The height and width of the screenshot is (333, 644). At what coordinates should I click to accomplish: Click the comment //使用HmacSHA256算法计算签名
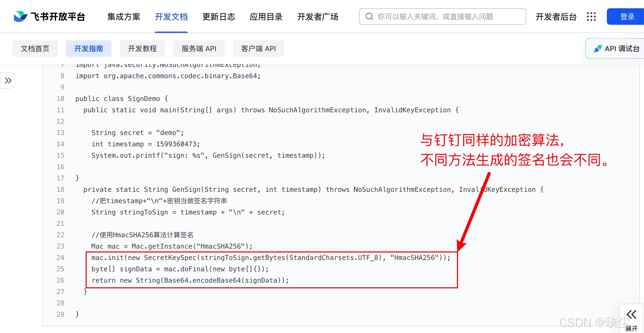(x=142, y=235)
